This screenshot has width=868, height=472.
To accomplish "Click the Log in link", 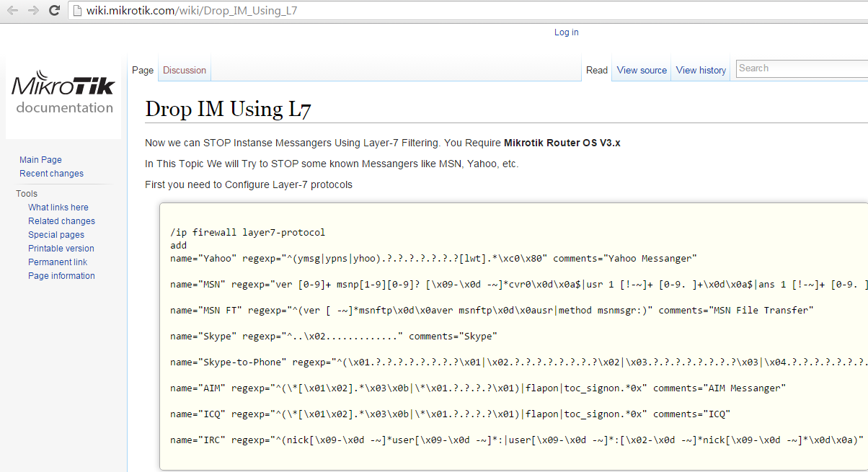I will (x=566, y=32).
